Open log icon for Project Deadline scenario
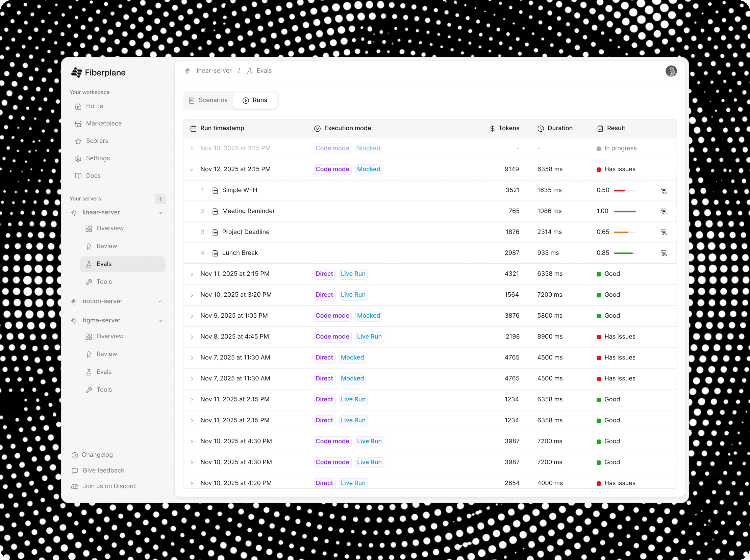This screenshot has width=750, height=560. point(664,232)
